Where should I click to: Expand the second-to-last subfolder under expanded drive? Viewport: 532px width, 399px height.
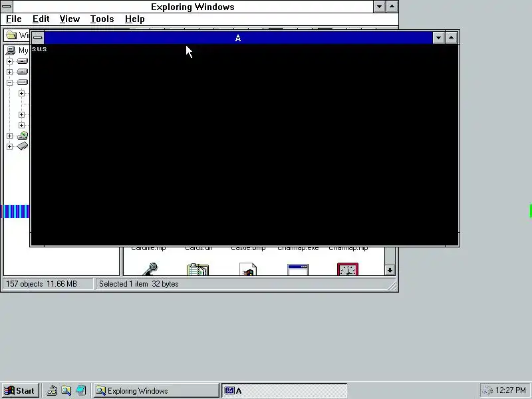click(21, 114)
